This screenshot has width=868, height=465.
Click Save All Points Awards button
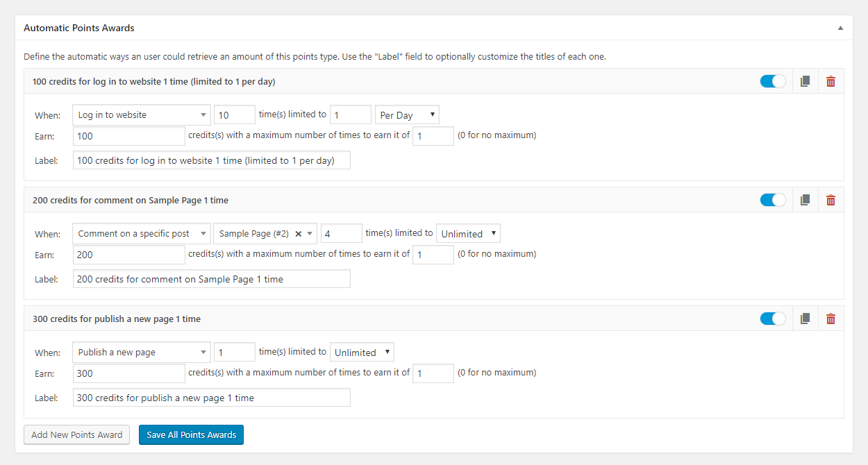coord(191,434)
